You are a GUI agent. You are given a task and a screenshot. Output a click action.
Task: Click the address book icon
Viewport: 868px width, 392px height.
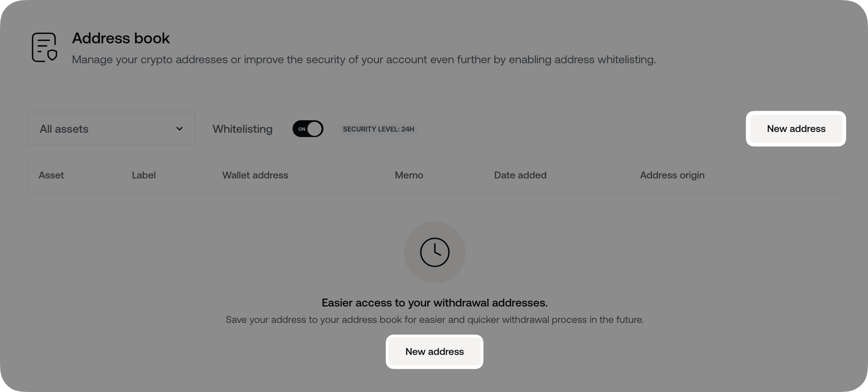point(44,47)
